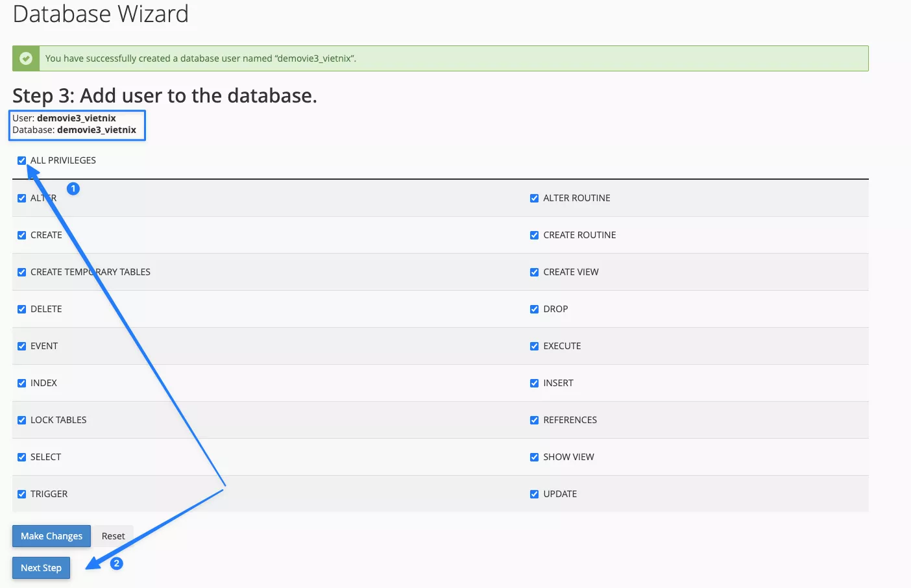Click the numbered marker 2 near Next Step

[x=116, y=564]
